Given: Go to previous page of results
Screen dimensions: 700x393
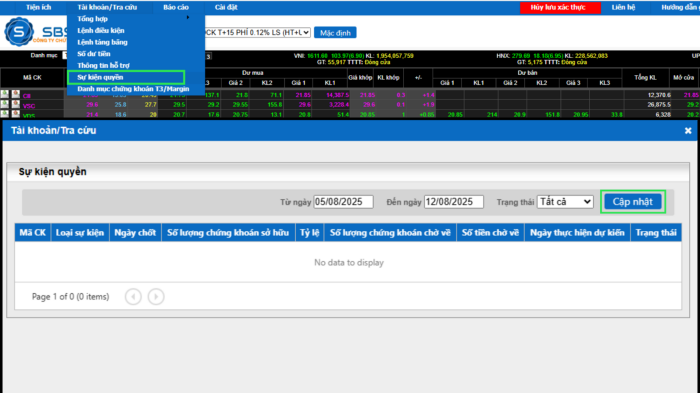Looking at the screenshot, I should pyautogui.click(x=133, y=297).
